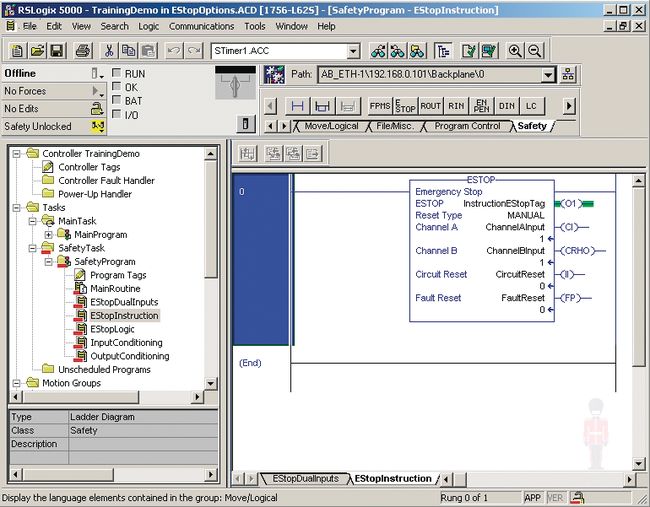Open the communication Path dropdown

[548, 75]
